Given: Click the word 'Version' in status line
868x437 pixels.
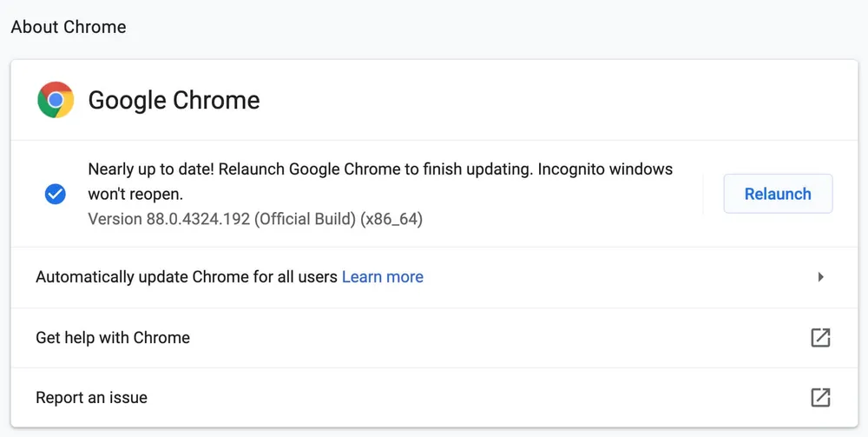Looking at the screenshot, I should click(x=114, y=219).
